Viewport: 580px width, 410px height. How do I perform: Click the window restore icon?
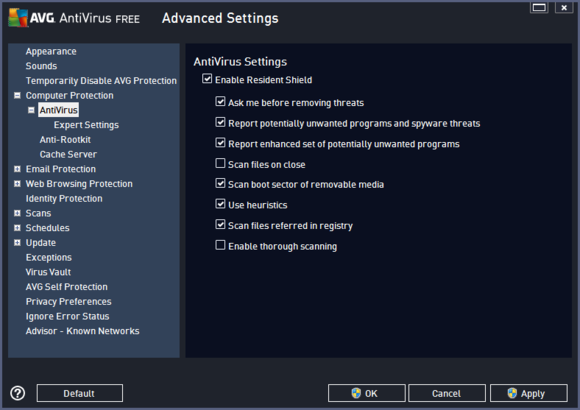(539, 7)
